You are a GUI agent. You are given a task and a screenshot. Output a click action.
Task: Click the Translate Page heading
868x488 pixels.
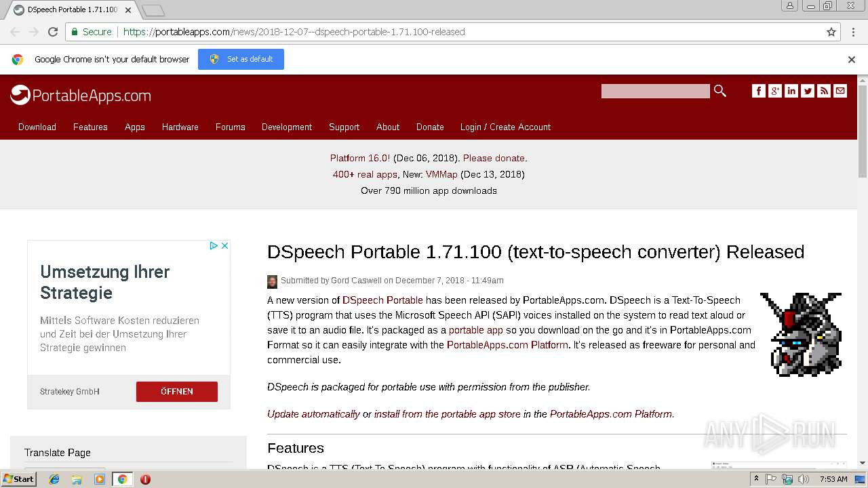click(58, 453)
